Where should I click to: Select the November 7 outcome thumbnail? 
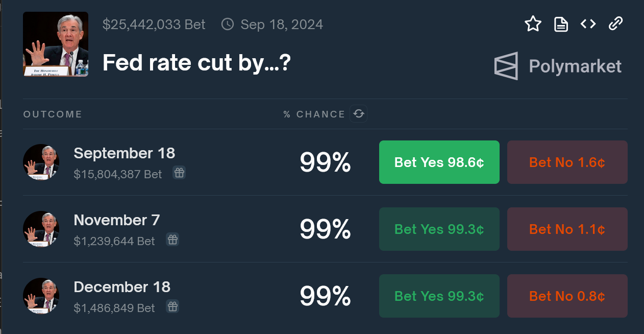coord(41,229)
